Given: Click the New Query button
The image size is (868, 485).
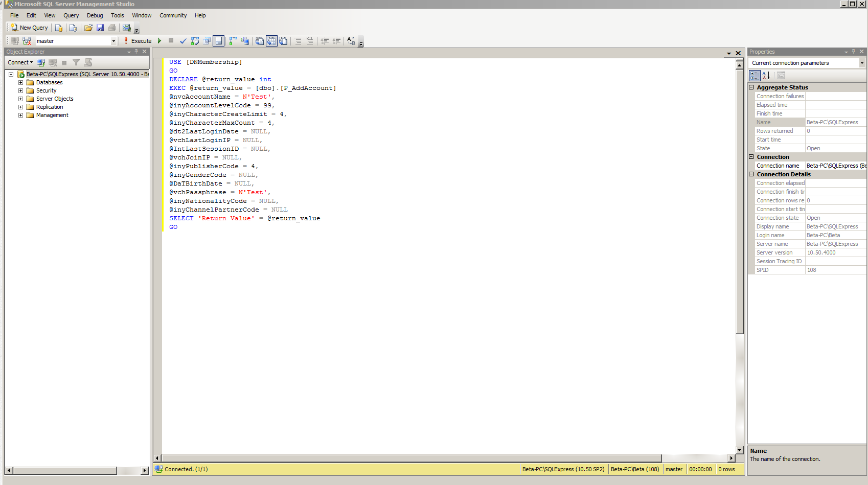Looking at the screenshot, I should point(29,28).
